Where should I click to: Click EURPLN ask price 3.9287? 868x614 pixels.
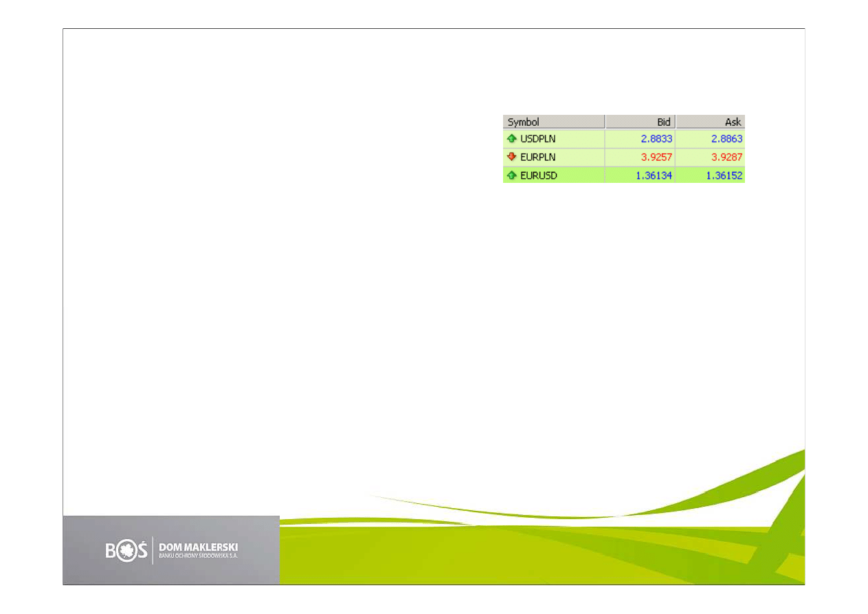726,157
